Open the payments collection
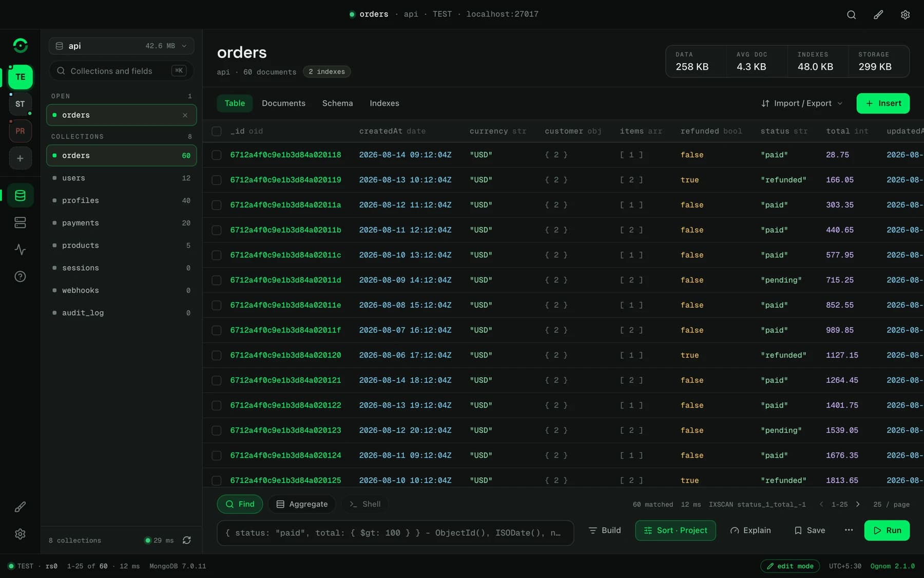 click(x=122, y=223)
